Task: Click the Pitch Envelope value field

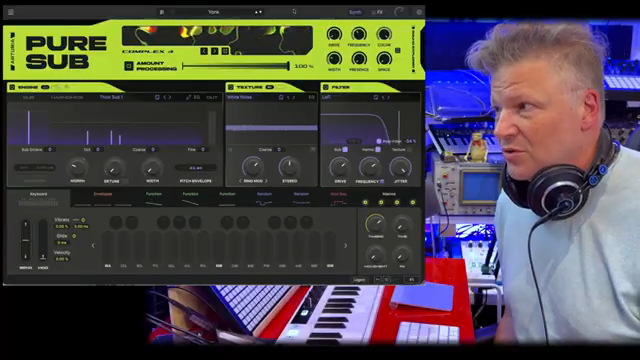Action: point(196,168)
